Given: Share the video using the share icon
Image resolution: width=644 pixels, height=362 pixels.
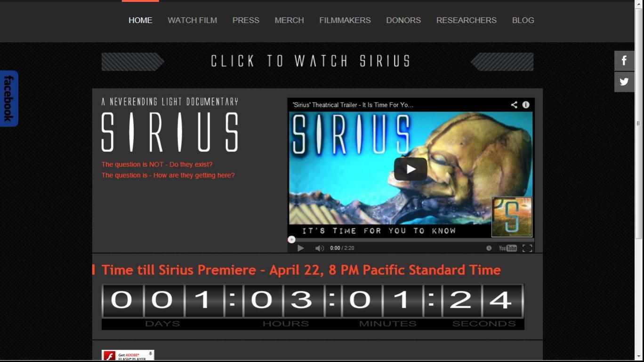Looking at the screenshot, I should 514,105.
